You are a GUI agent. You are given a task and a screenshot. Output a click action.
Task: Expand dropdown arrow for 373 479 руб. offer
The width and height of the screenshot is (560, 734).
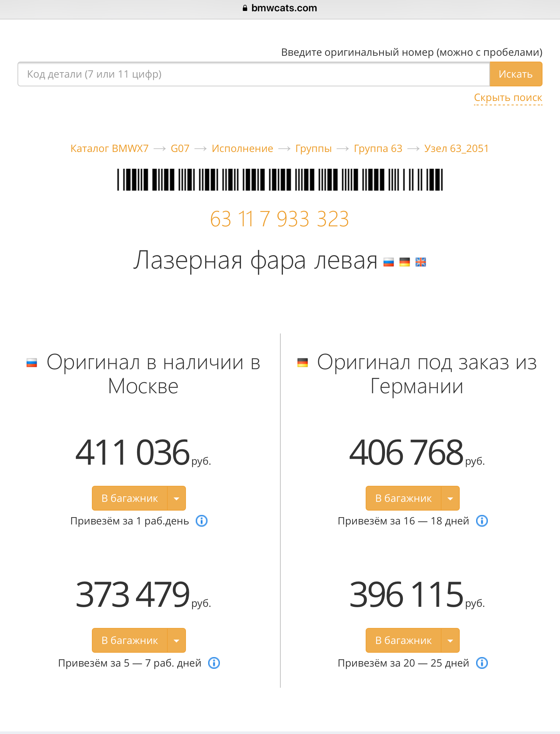[176, 640]
